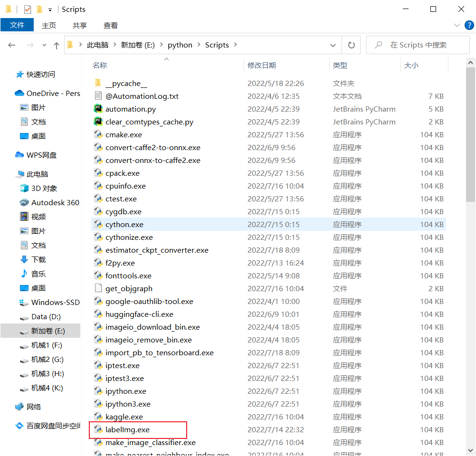The image size is (476, 456).
Task: Click the Back navigation arrow
Action: [11, 45]
